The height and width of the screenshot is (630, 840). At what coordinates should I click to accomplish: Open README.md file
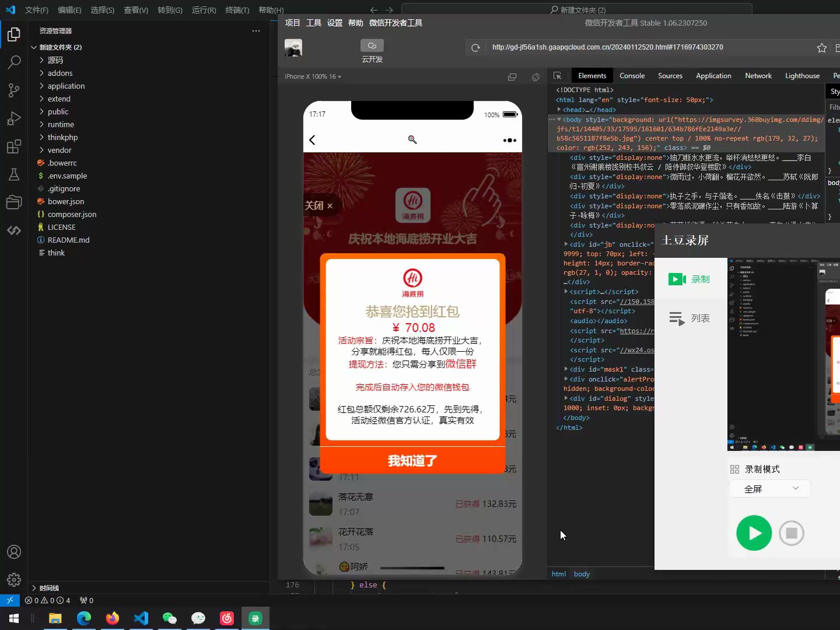pos(68,240)
